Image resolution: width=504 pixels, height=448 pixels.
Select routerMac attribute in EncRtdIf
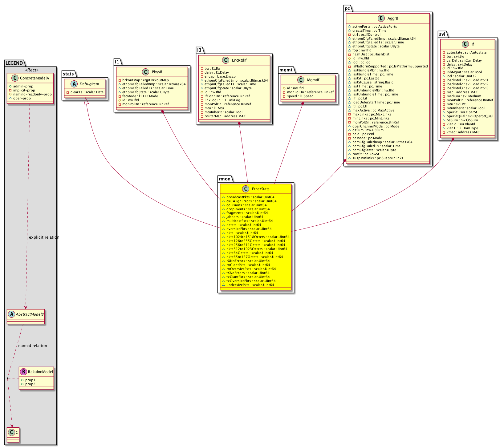tap(225, 116)
